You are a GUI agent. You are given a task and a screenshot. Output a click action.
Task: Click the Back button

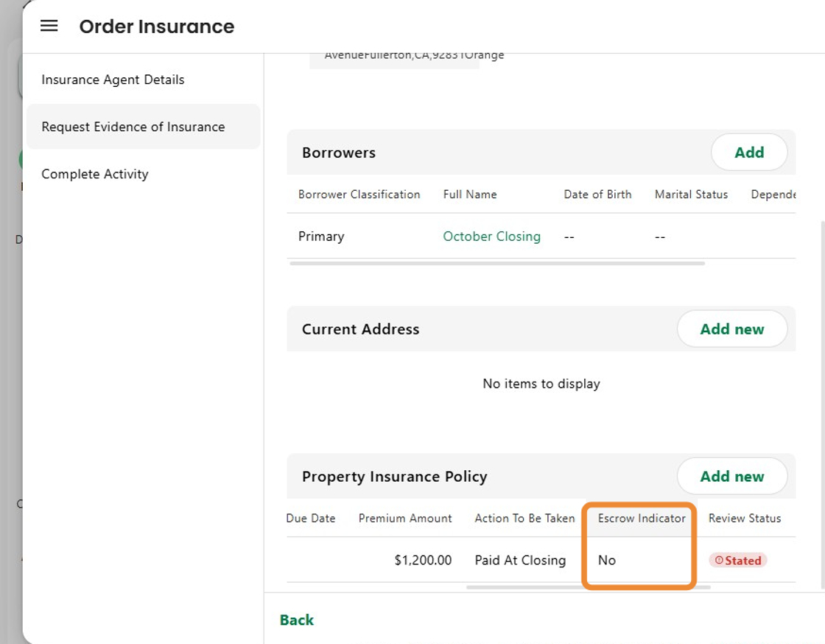click(x=297, y=620)
